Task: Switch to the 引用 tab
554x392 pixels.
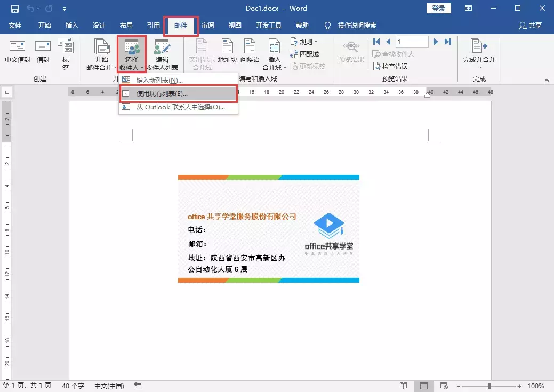Action: (154, 26)
